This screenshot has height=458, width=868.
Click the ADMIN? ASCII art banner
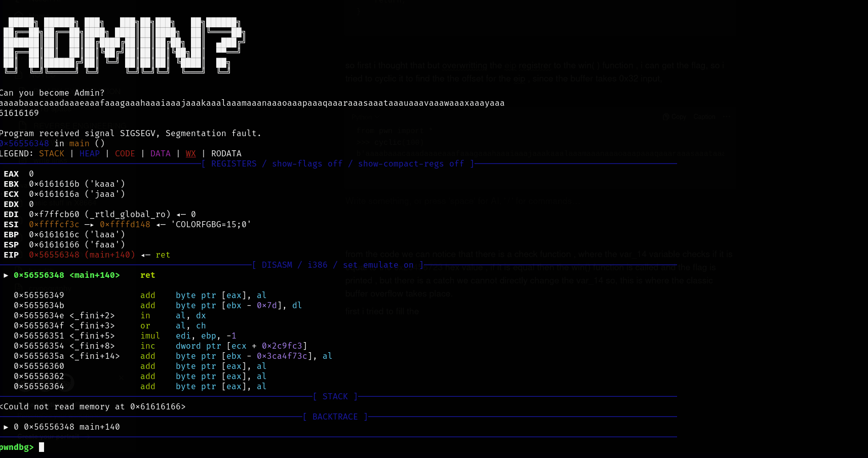(x=123, y=46)
